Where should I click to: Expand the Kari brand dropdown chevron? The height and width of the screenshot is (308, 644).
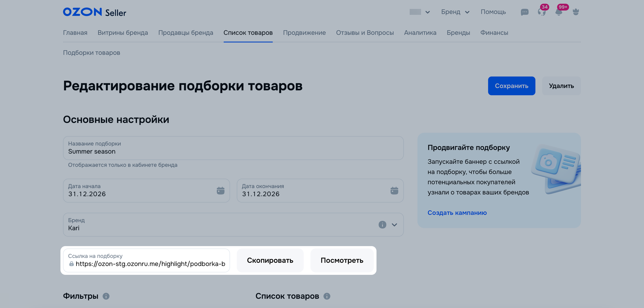pyautogui.click(x=395, y=225)
